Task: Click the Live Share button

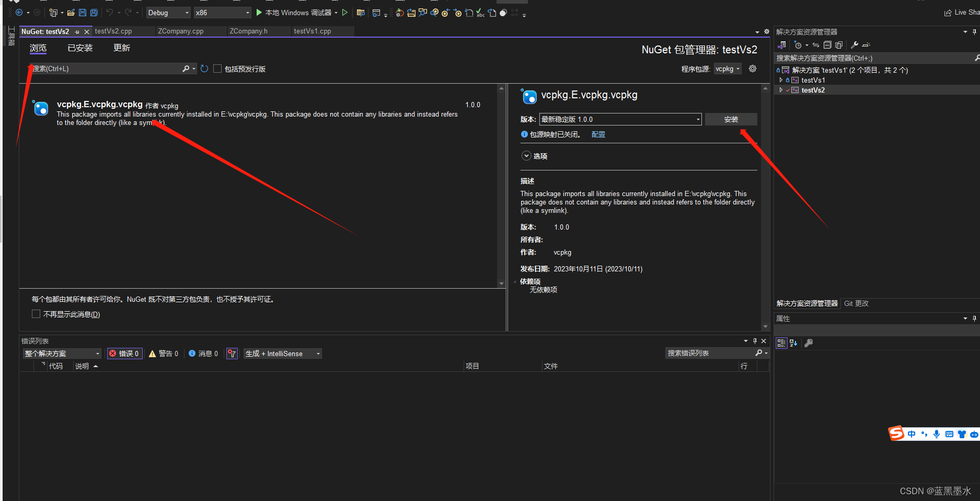Action: click(x=962, y=13)
